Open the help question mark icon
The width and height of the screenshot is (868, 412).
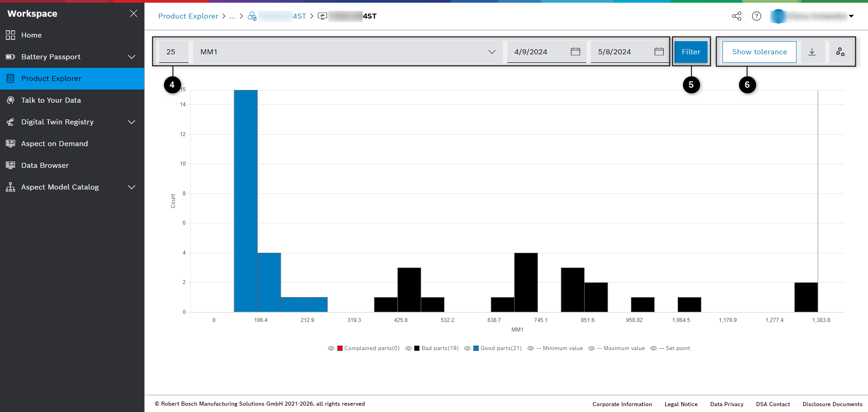[756, 16]
